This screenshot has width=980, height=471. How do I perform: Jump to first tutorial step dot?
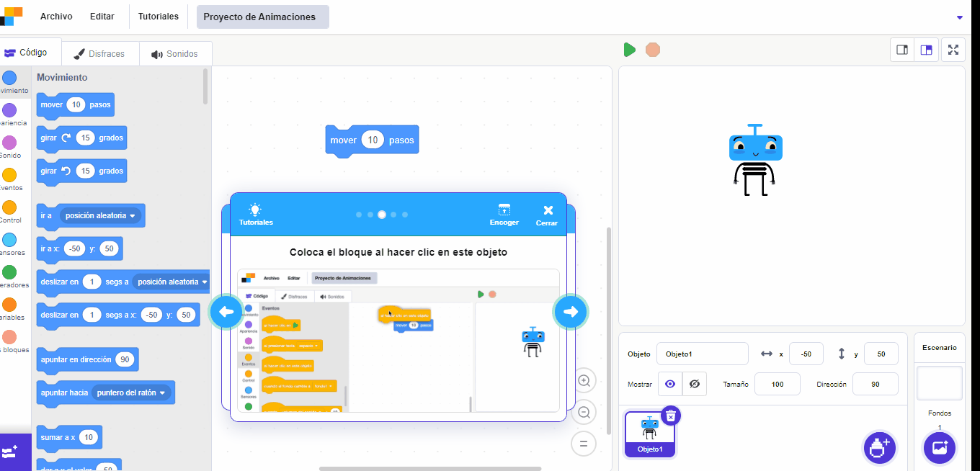click(359, 215)
